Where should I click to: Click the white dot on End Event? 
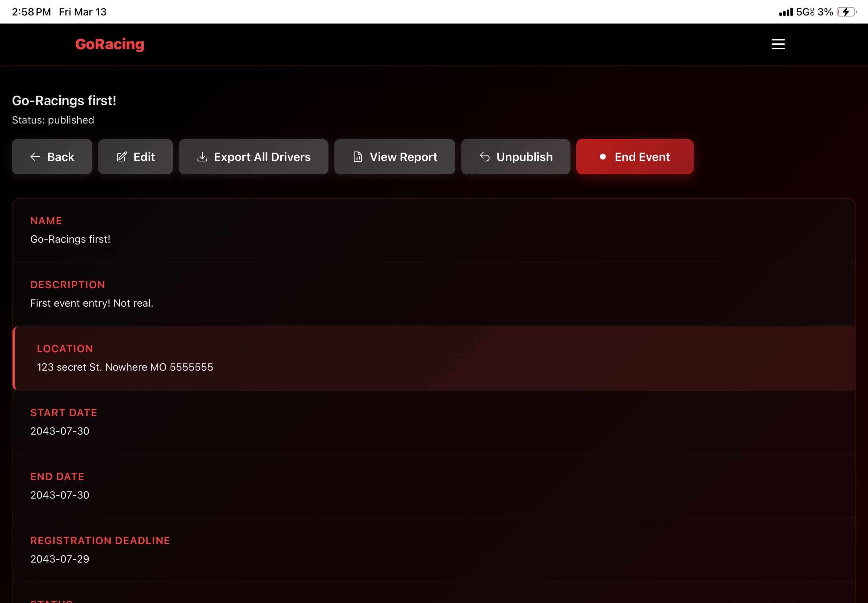[603, 157]
